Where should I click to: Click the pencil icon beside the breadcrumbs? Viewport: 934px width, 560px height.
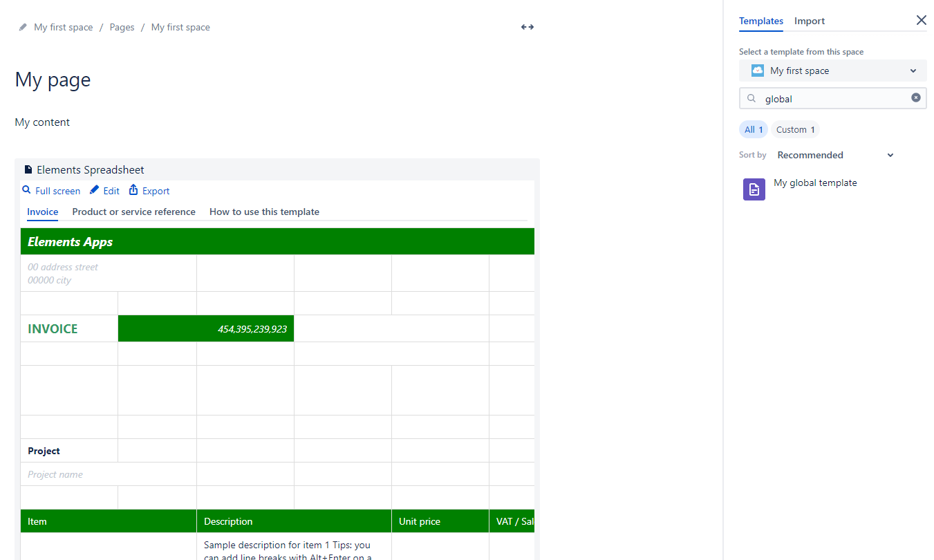[22, 26]
